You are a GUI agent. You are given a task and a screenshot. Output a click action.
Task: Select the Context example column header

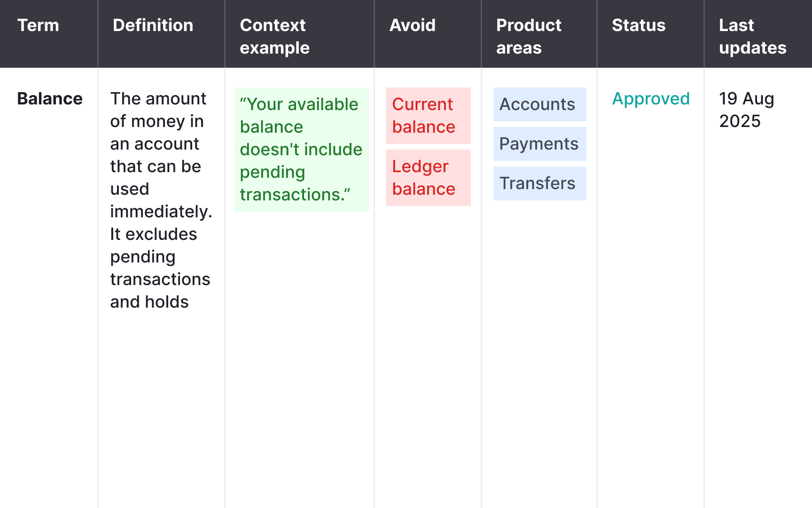point(274,36)
